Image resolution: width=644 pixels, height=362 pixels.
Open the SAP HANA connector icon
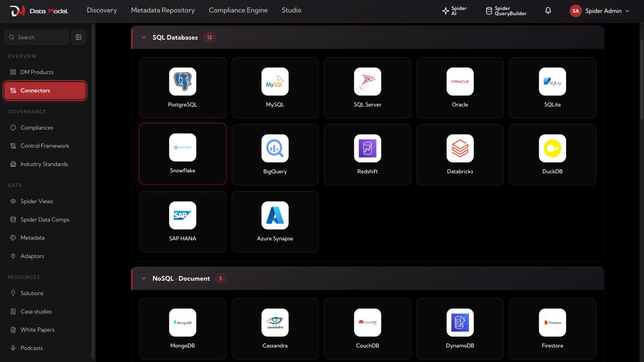[183, 215]
